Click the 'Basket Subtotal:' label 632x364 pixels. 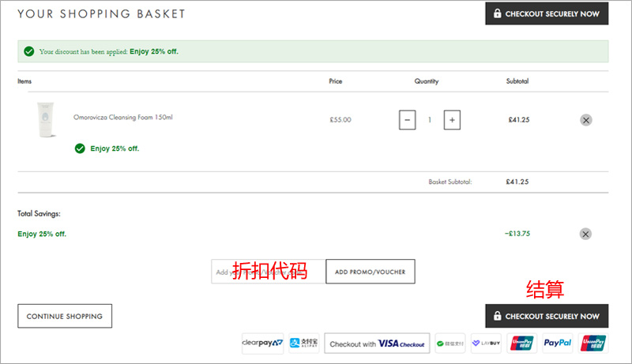coord(450,182)
